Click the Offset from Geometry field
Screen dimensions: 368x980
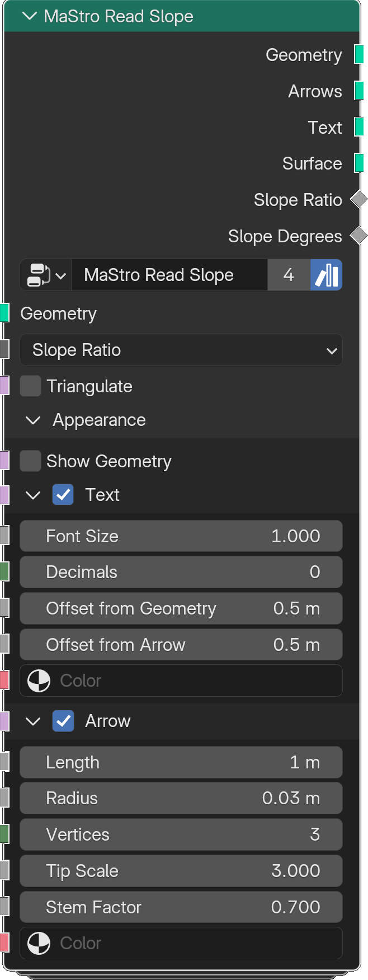point(181,608)
